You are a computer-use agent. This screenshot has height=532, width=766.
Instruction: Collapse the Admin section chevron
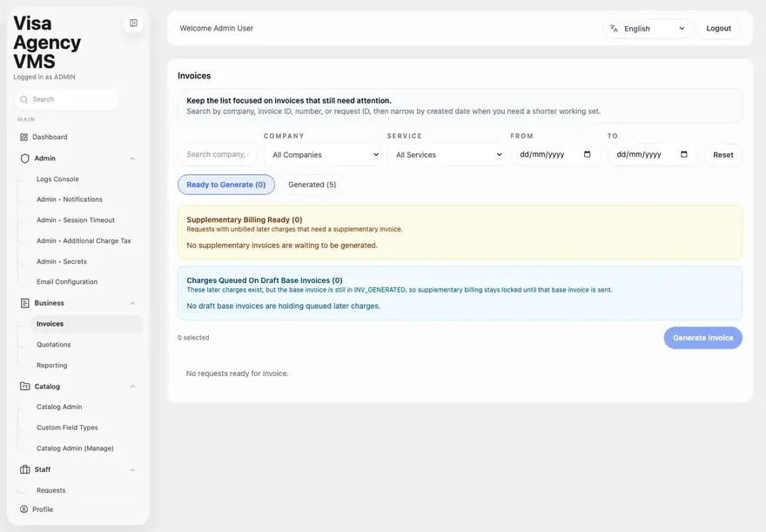(x=132, y=158)
